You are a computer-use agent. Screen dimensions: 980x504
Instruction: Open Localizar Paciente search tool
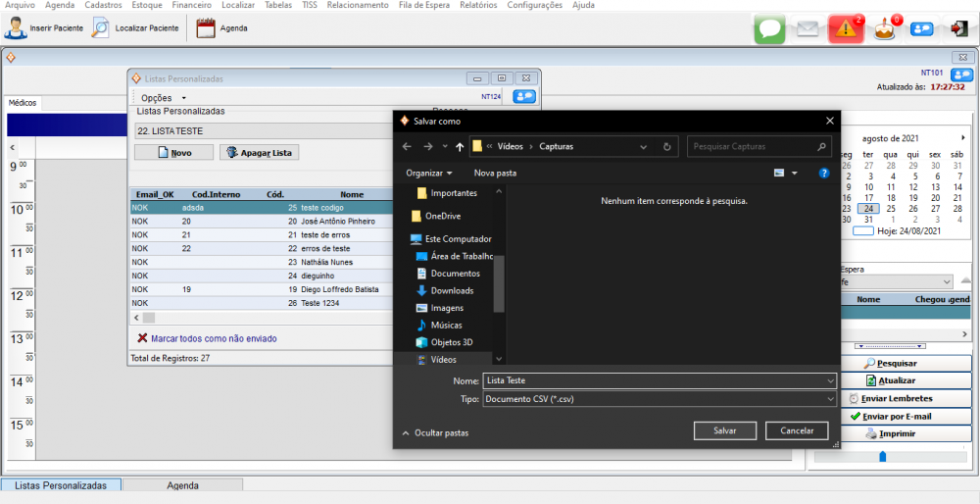tap(101, 28)
